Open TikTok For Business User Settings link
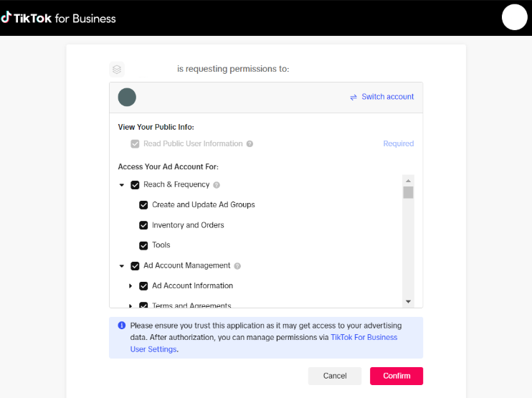Screen dimensions: 532x398 point(264,343)
